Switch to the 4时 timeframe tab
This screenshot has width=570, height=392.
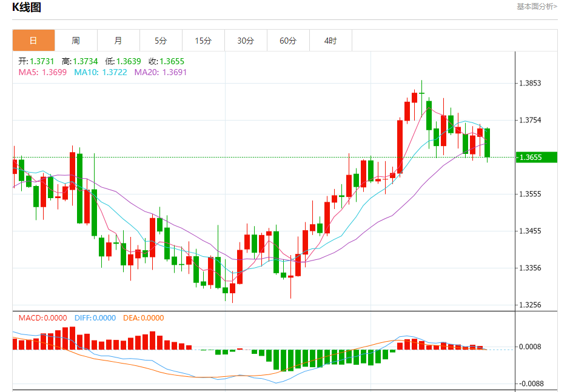(331, 41)
